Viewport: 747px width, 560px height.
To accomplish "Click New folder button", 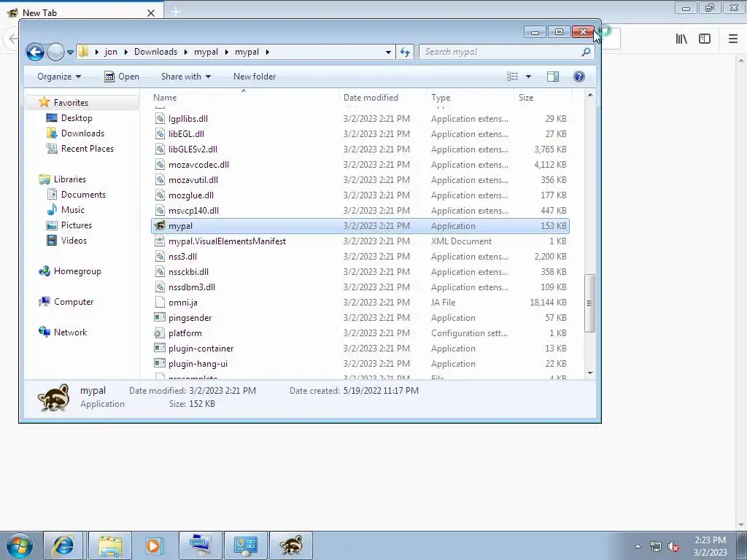I will [255, 77].
